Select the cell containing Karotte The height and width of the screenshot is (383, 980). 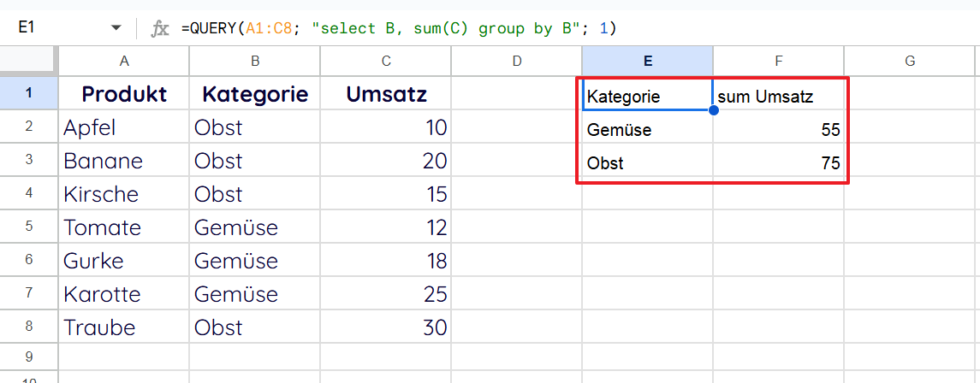pos(124,294)
